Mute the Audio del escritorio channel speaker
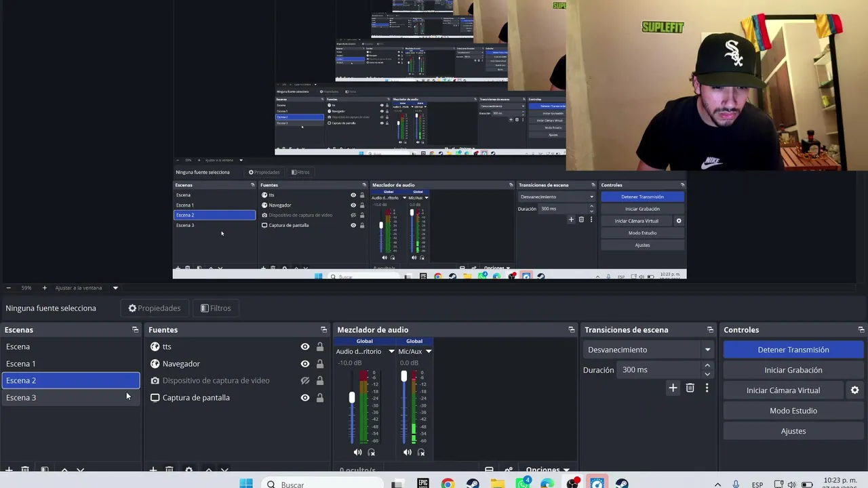Image resolution: width=868 pixels, height=488 pixels. pos(357,452)
